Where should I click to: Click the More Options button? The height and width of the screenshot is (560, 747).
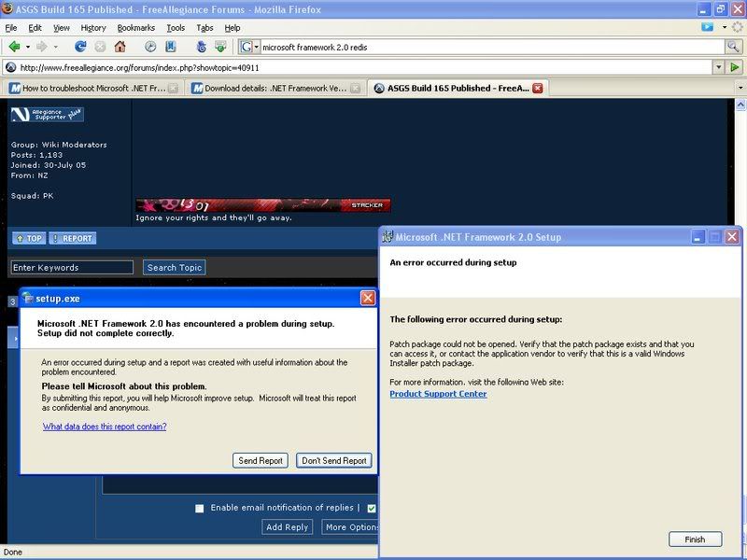coord(351,526)
